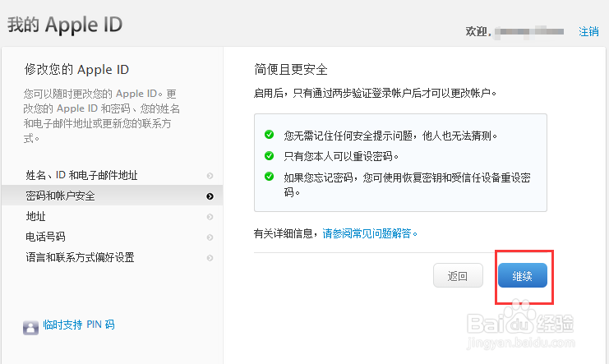Click green checkmark beside 您无需记住任何安全提示问题

269,135
